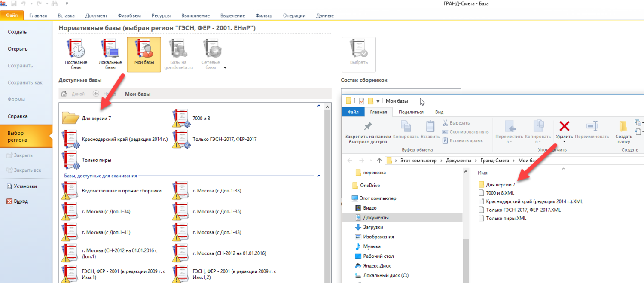Click the Назад navigation button
Screen dimensions: 644x283
coord(104,94)
